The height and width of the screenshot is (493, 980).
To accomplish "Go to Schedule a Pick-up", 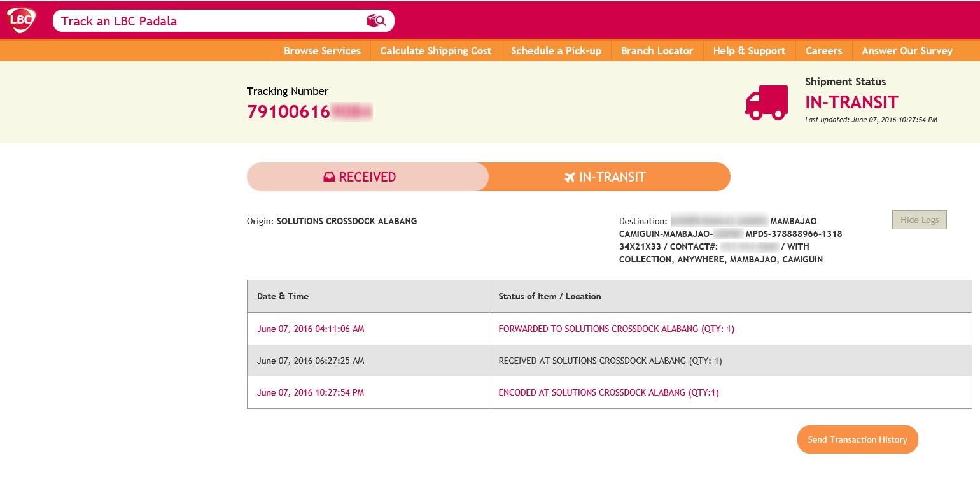I will tap(556, 51).
